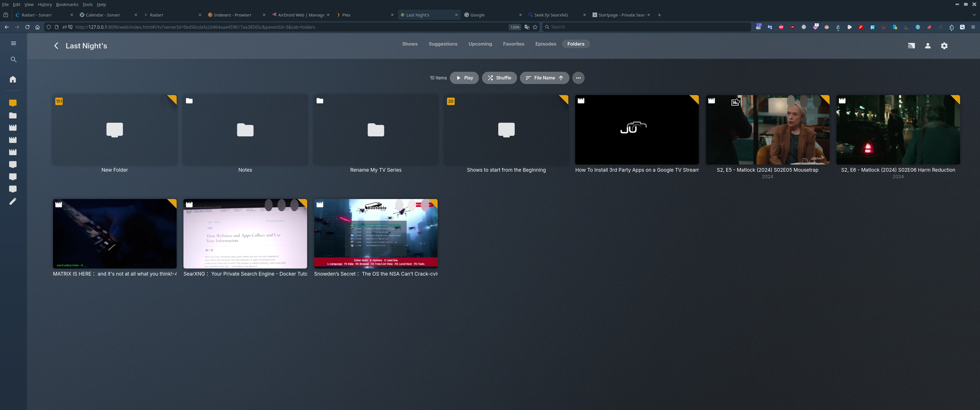Click the Shuffle button
The width and height of the screenshot is (980, 410).
(x=499, y=78)
